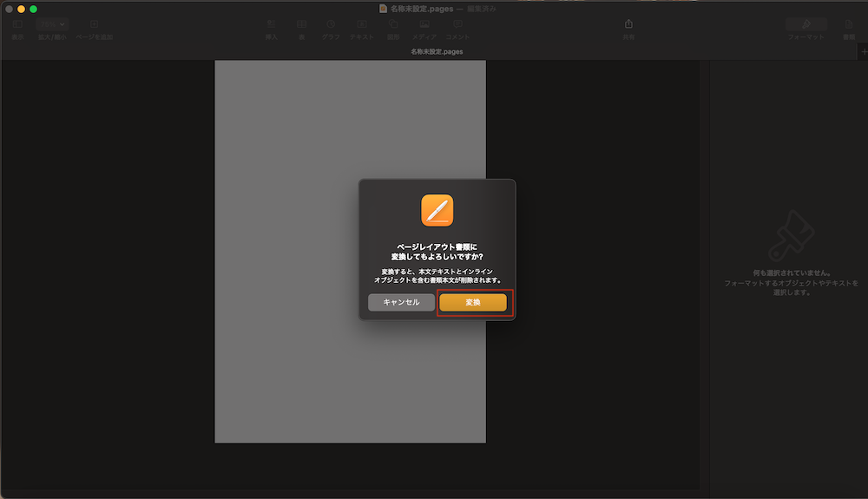
Task: Click the document icon in the title bar
Action: [383, 9]
